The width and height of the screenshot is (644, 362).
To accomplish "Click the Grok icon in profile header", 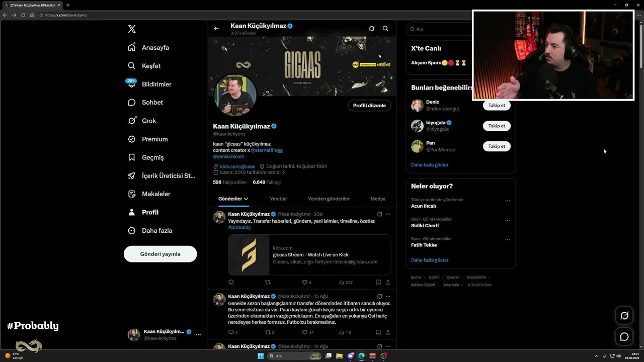I will (x=372, y=29).
